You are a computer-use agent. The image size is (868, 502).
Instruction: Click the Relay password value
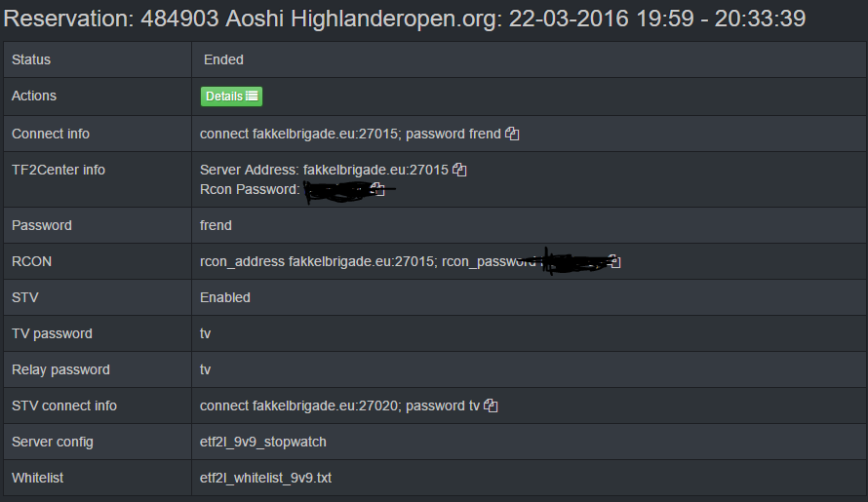coord(205,369)
